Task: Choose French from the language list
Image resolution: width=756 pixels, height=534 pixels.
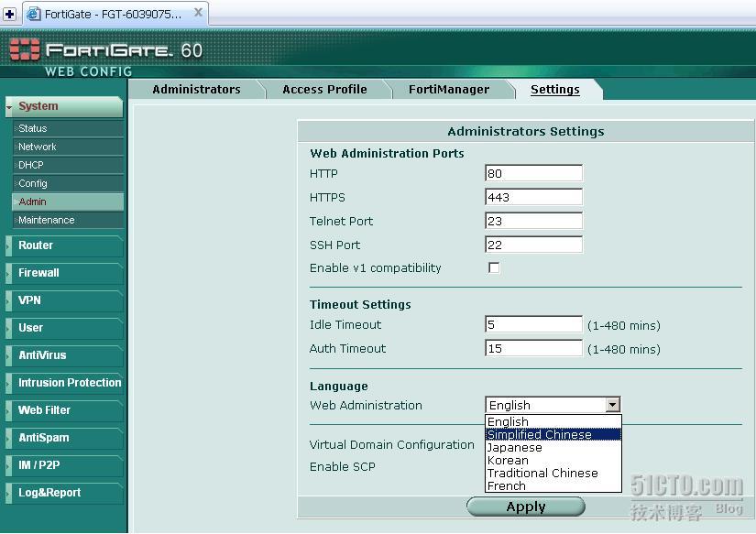Action: pos(553,485)
